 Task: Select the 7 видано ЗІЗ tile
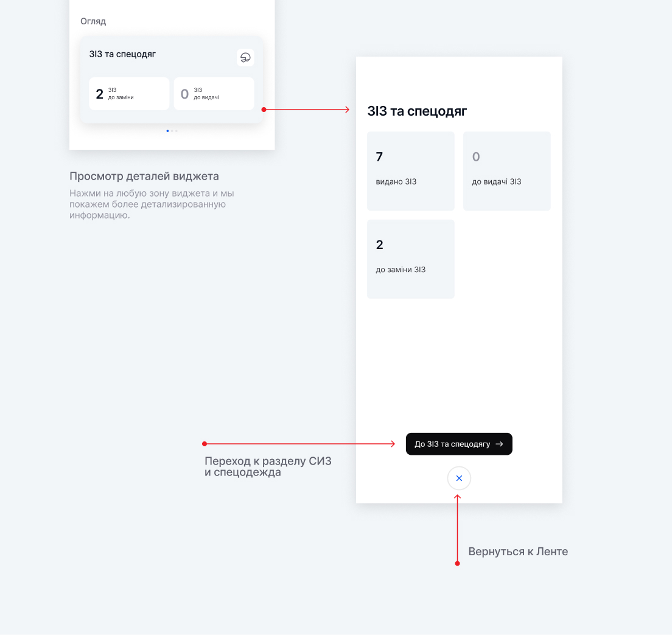(411, 171)
